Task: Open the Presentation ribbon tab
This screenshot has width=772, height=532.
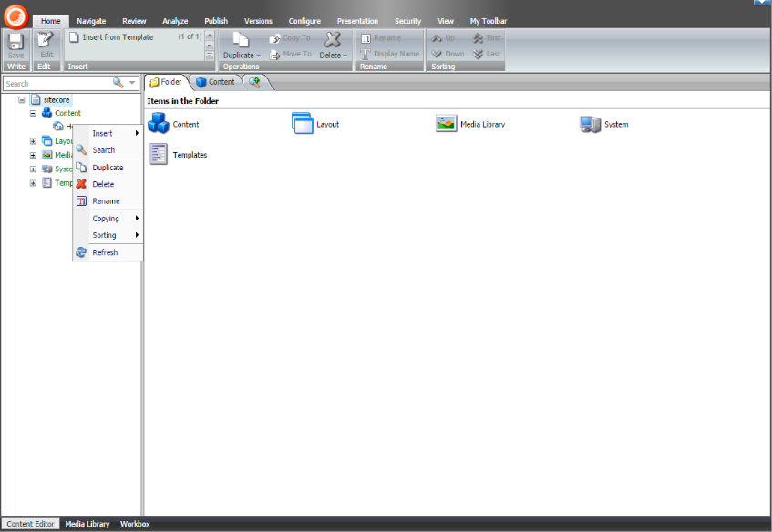Action: 357,21
